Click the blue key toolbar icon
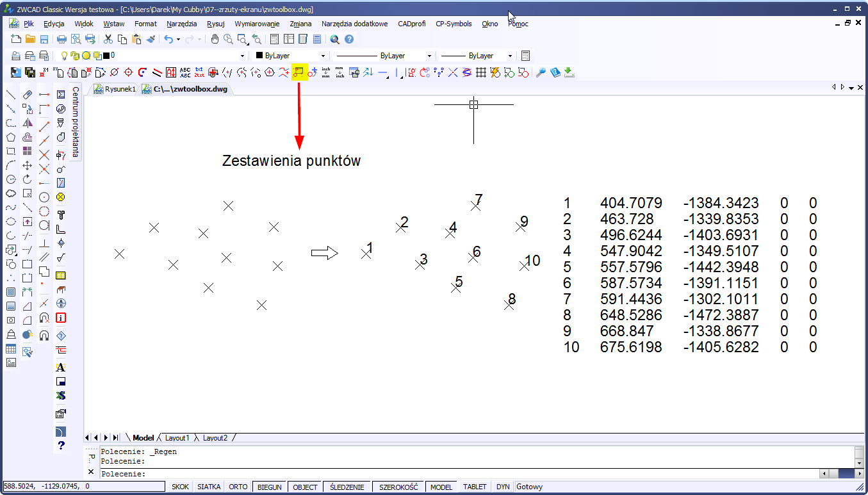The image size is (868, 495). [541, 72]
